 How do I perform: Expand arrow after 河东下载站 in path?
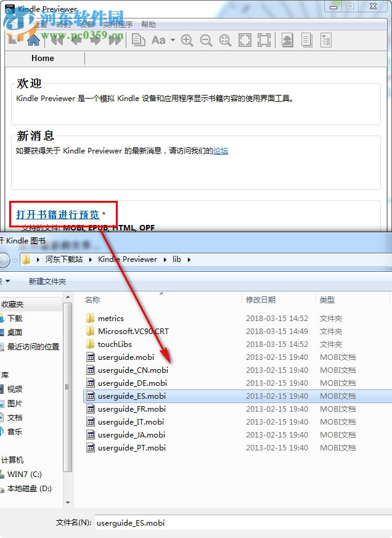click(x=90, y=259)
